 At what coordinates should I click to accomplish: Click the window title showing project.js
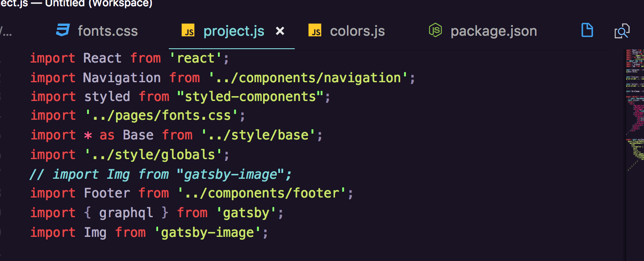click(76, 4)
